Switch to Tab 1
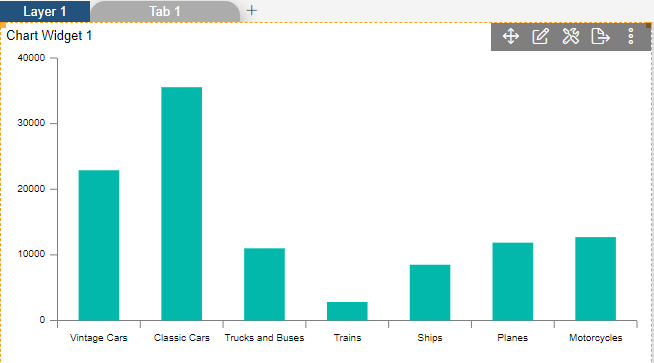Viewport: 654px width, 363px height. click(x=165, y=11)
